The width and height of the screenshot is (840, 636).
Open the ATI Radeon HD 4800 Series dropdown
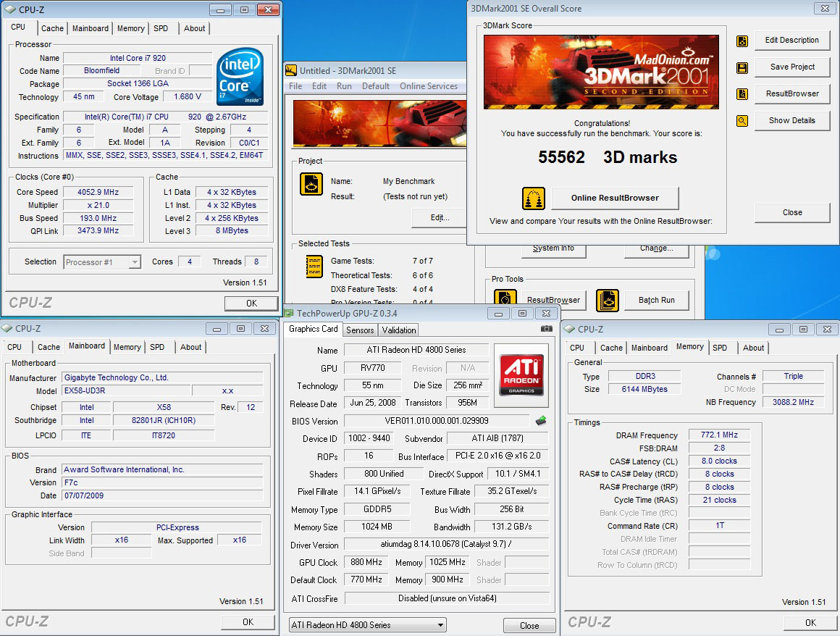point(440,624)
